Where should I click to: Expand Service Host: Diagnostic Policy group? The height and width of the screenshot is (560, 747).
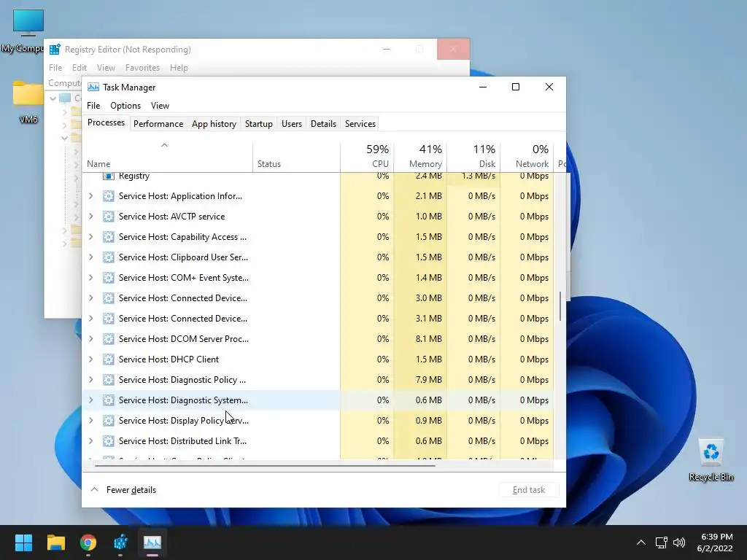point(91,379)
